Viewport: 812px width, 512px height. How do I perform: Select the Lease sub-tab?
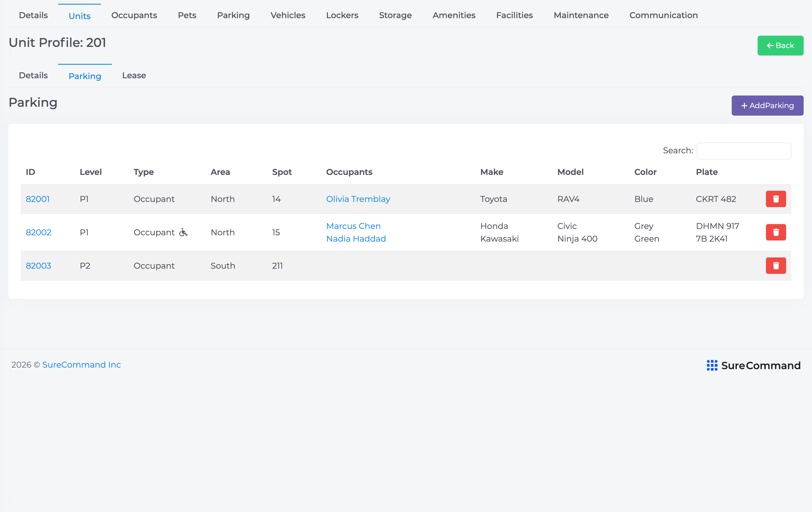click(x=134, y=75)
